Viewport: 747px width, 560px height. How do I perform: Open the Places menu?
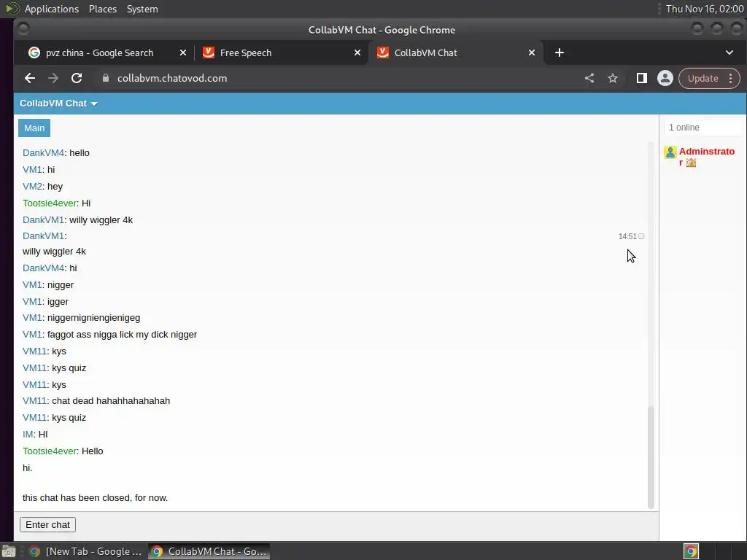(102, 9)
